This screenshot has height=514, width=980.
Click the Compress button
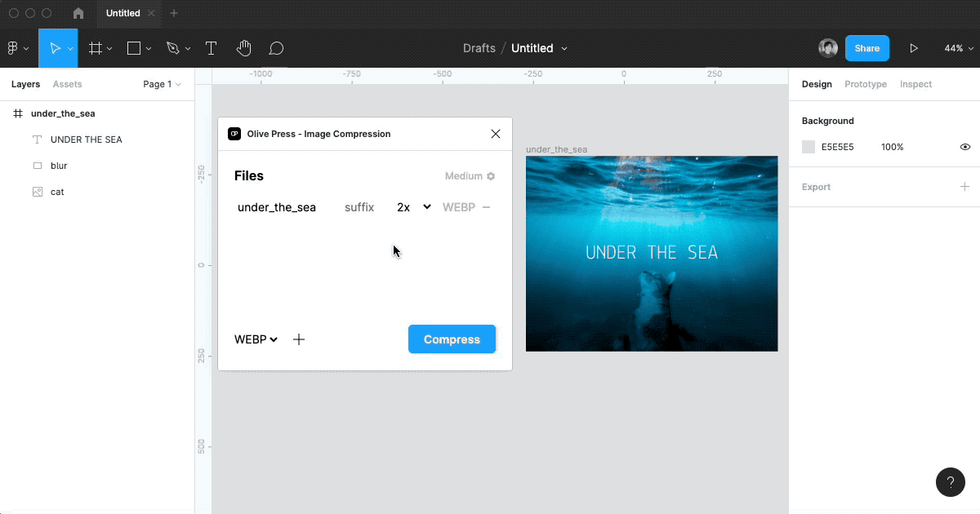[452, 339]
